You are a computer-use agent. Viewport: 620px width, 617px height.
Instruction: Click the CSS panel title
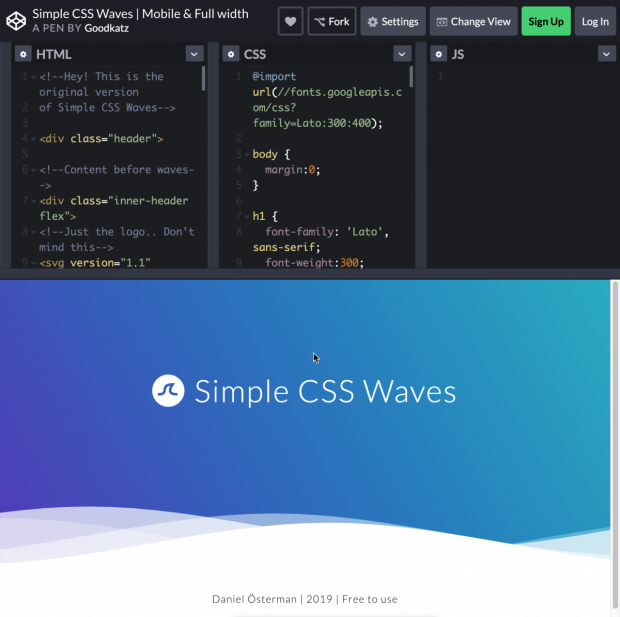[255, 54]
